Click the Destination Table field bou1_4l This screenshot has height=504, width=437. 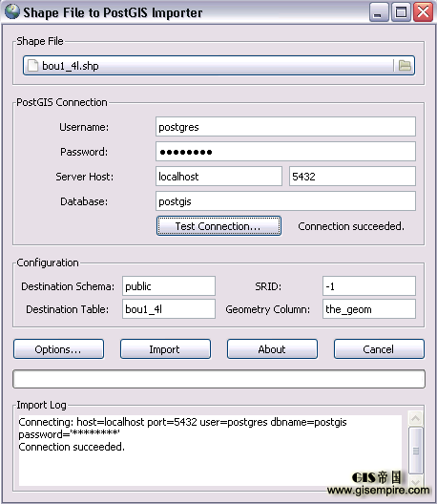[x=169, y=309]
